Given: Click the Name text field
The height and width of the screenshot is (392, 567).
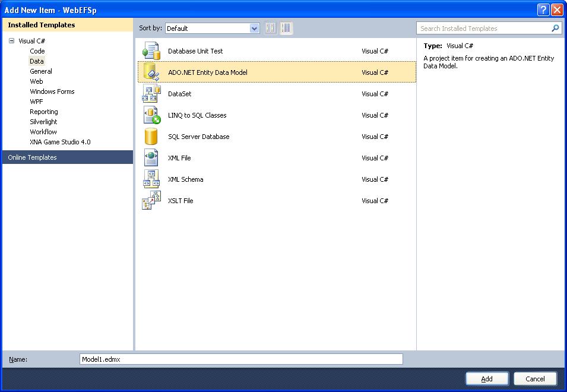Looking at the screenshot, I should (241, 359).
